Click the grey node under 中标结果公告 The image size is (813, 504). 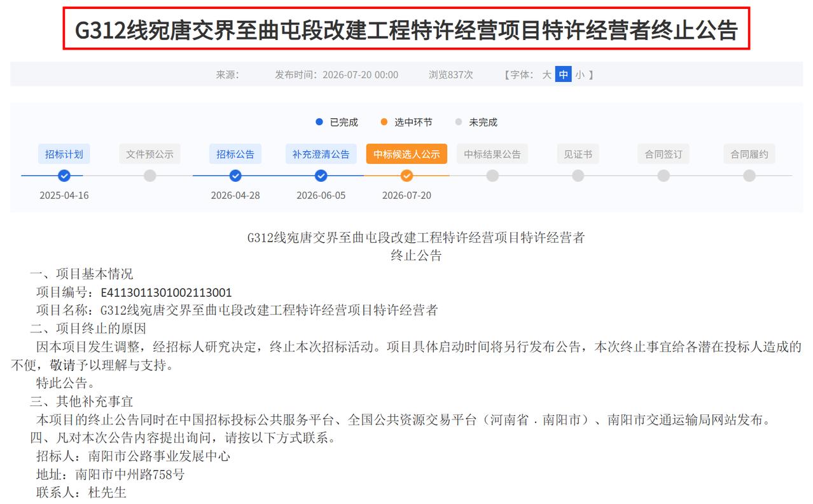[492, 175]
